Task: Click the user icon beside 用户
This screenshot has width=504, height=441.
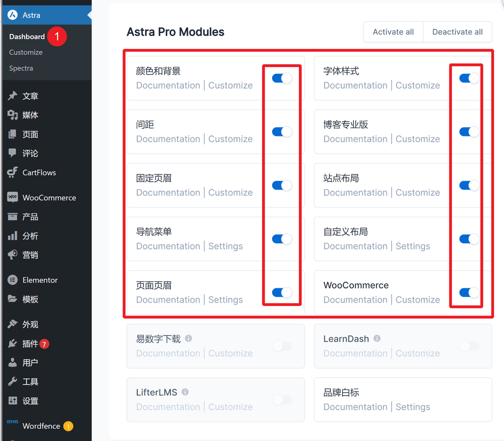Action: click(12, 363)
